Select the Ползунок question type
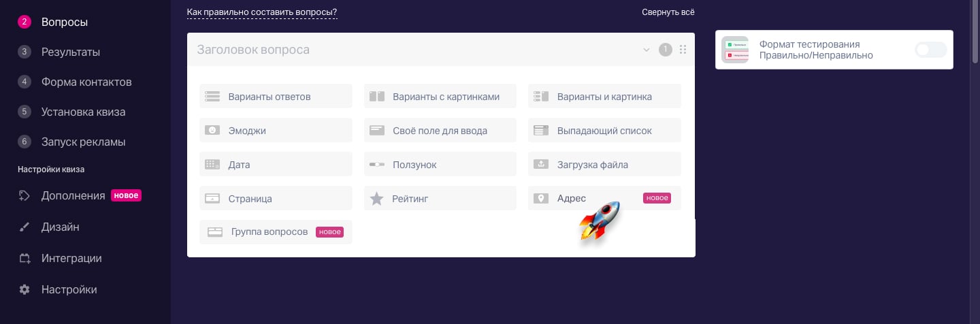The image size is (980, 324). [440, 164]
